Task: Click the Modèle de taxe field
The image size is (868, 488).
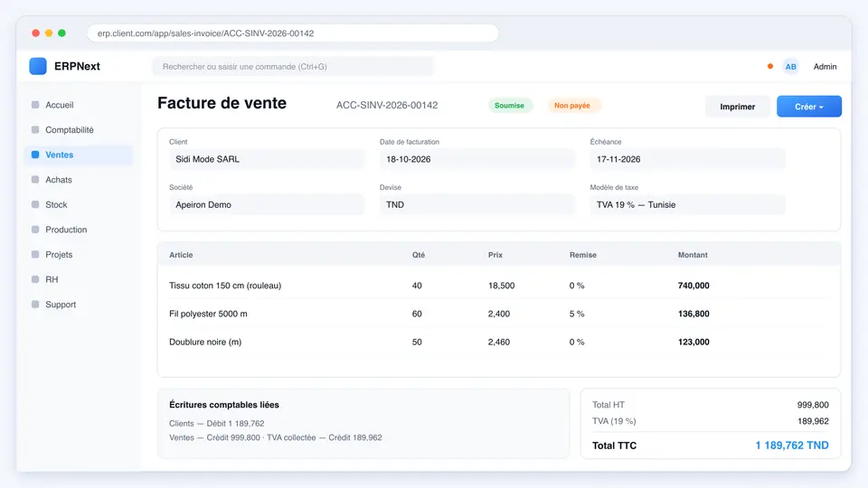Action: 687,205
